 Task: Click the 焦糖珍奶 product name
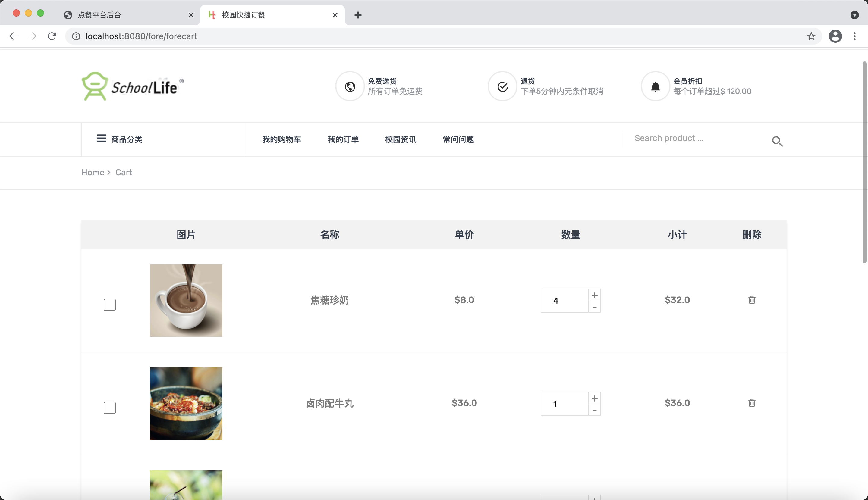coord(329,300)
